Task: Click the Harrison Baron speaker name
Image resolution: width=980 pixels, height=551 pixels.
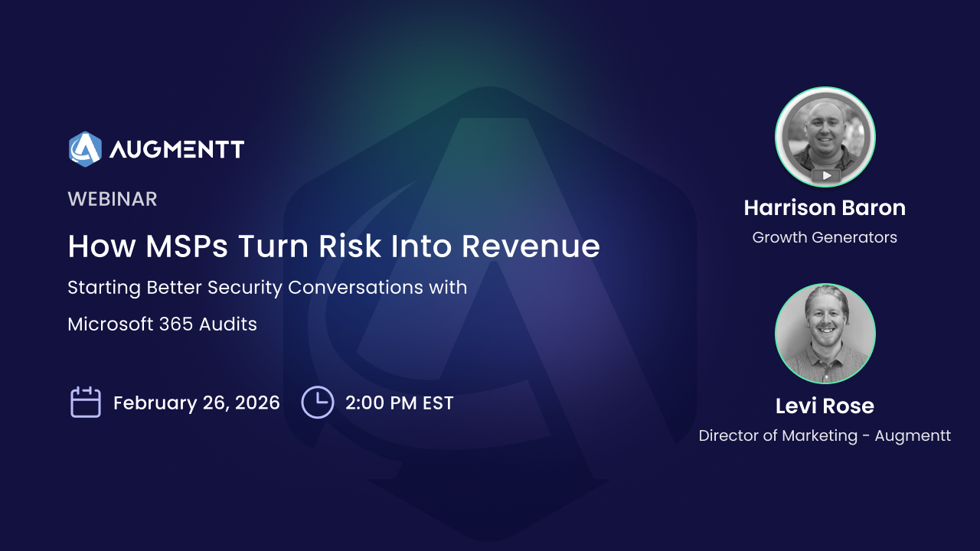Action: click(825, 207)
